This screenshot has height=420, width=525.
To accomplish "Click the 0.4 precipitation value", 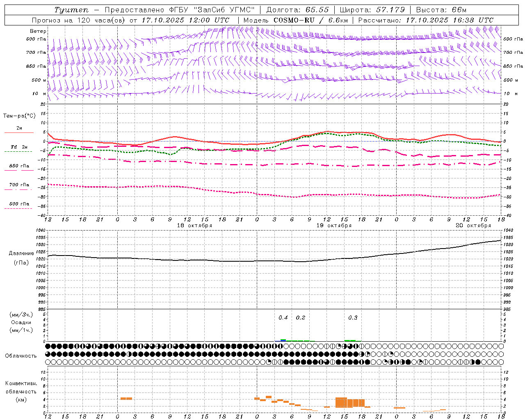I will (283, 317).
